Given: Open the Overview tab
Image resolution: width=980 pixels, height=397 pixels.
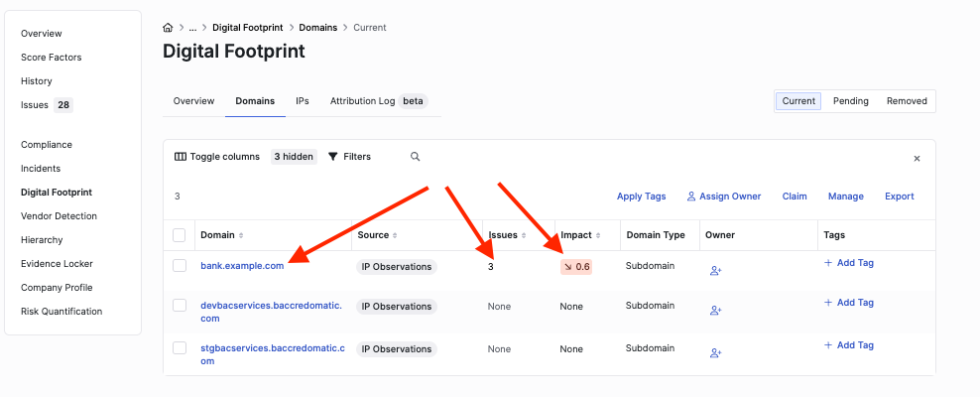Looking at the screenshot, I should click(x=193, y=100).
